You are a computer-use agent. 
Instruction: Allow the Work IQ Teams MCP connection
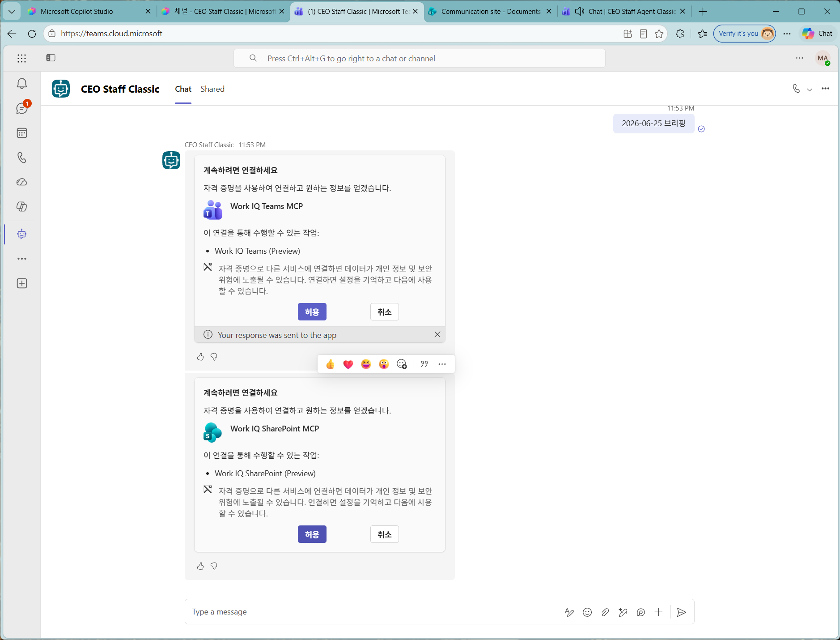pyautogui.click(x=312, y=312)
